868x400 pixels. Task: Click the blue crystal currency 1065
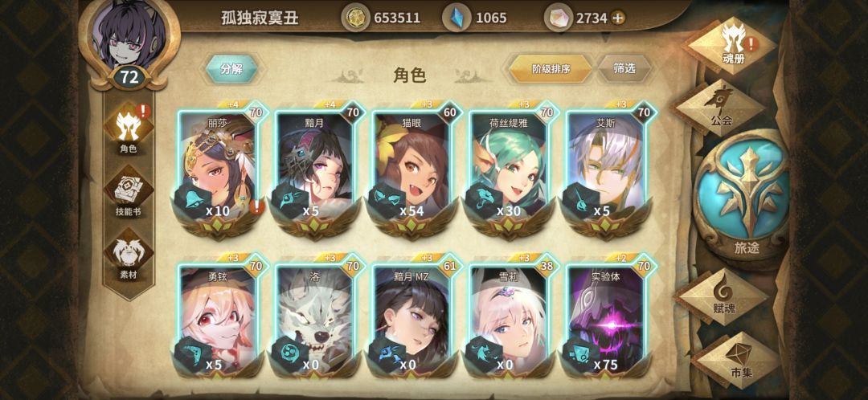475,18
